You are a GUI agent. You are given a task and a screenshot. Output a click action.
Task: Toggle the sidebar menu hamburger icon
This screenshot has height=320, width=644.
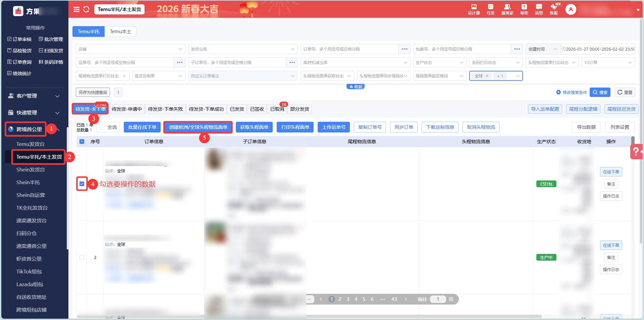click(x=76, y=9)
